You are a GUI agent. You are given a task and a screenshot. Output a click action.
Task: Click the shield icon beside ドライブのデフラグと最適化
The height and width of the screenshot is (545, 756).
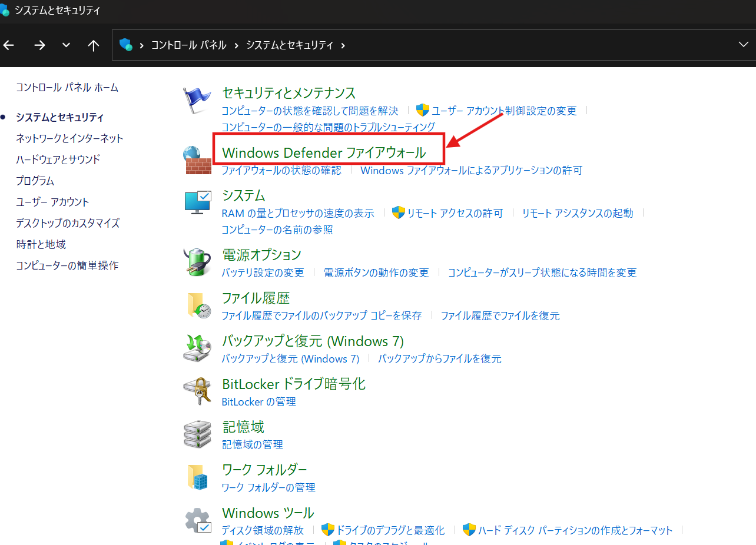point(328,530)
